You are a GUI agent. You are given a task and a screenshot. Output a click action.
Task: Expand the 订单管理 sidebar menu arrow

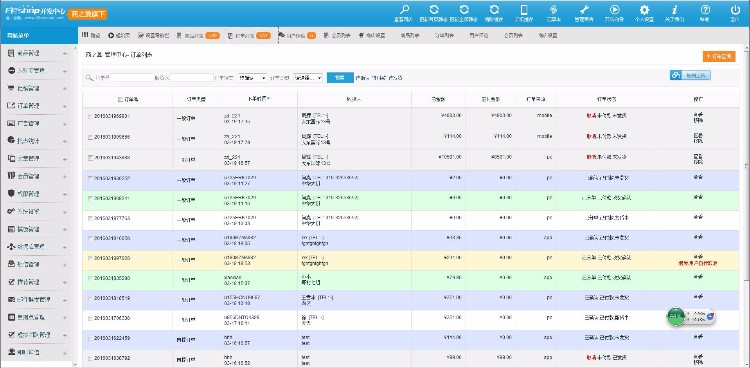point(65,106)
